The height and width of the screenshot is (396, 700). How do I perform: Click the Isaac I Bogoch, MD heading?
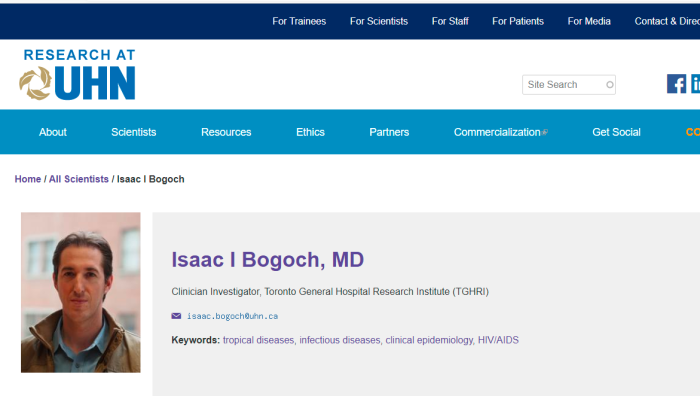pyautogui.click(x=268, y=260)
